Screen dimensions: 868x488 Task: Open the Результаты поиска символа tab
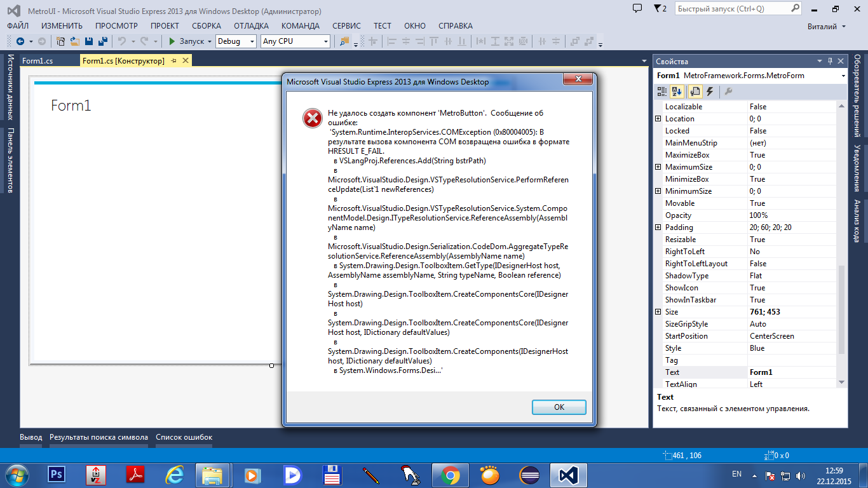tap(99, 437)
